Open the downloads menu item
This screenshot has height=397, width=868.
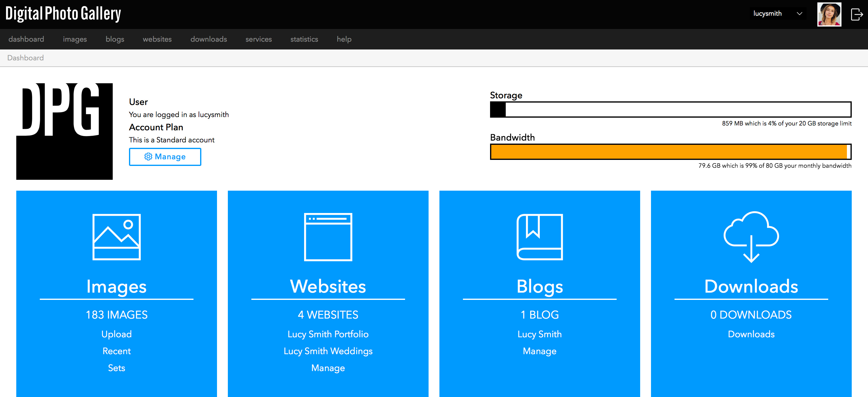(209, 39)
